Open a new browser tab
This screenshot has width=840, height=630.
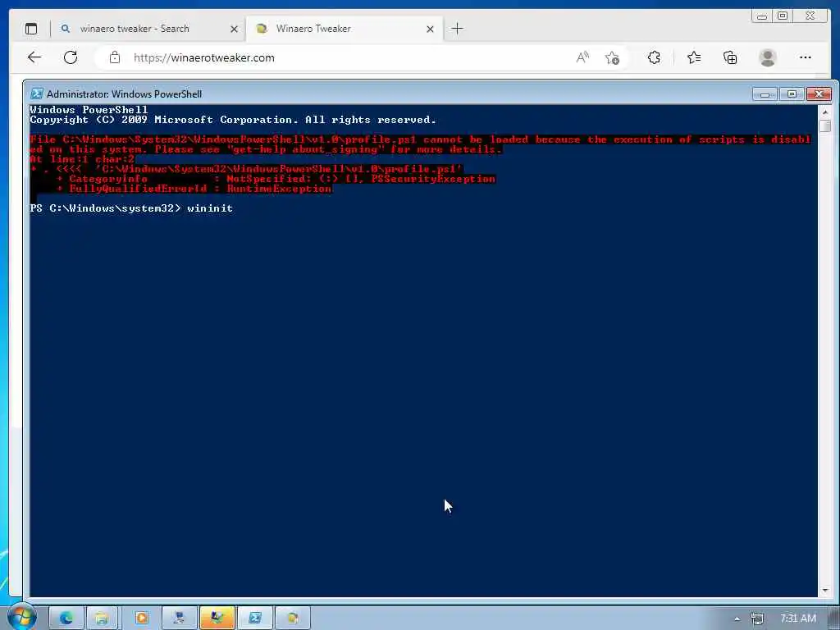[x=457, y=29]
